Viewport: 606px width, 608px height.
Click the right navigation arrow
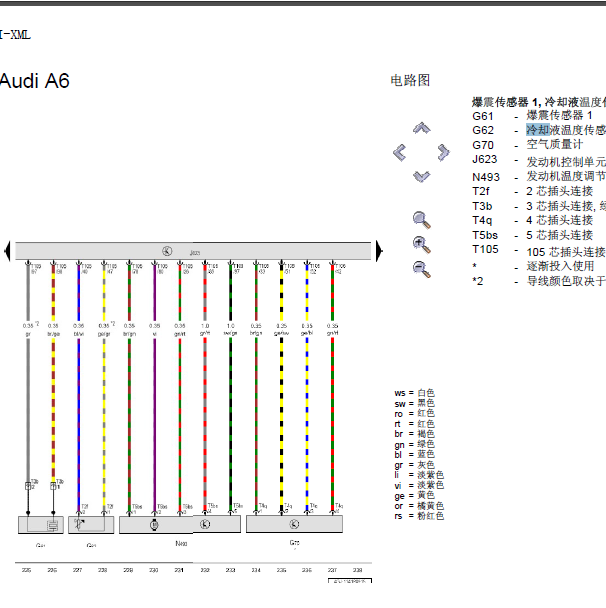[443, 152]
